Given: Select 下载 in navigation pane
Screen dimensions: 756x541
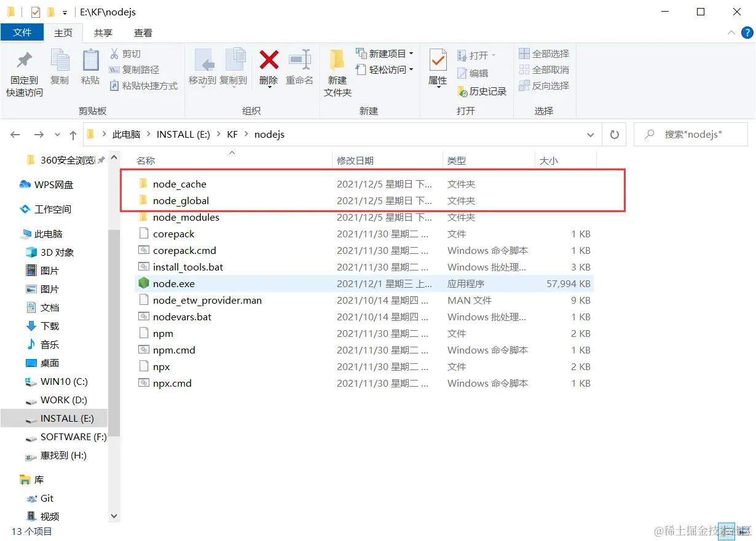Looking at the screenshot, I should [42, 326].
